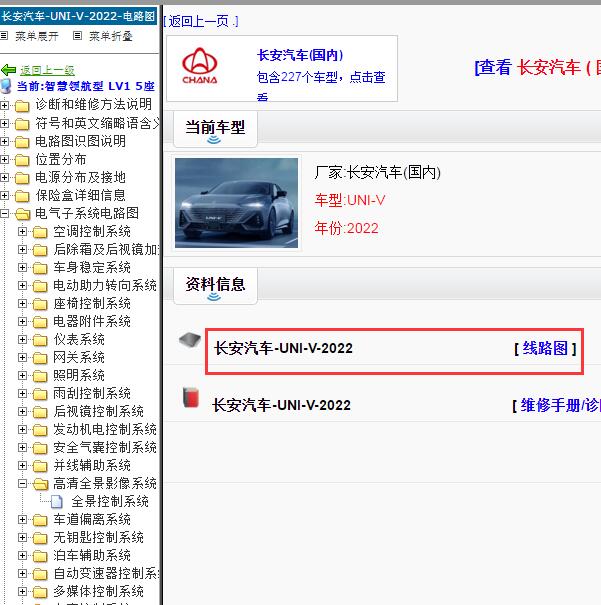
Task: Open the 资料信息 tab
Action: tap(215, 286)
